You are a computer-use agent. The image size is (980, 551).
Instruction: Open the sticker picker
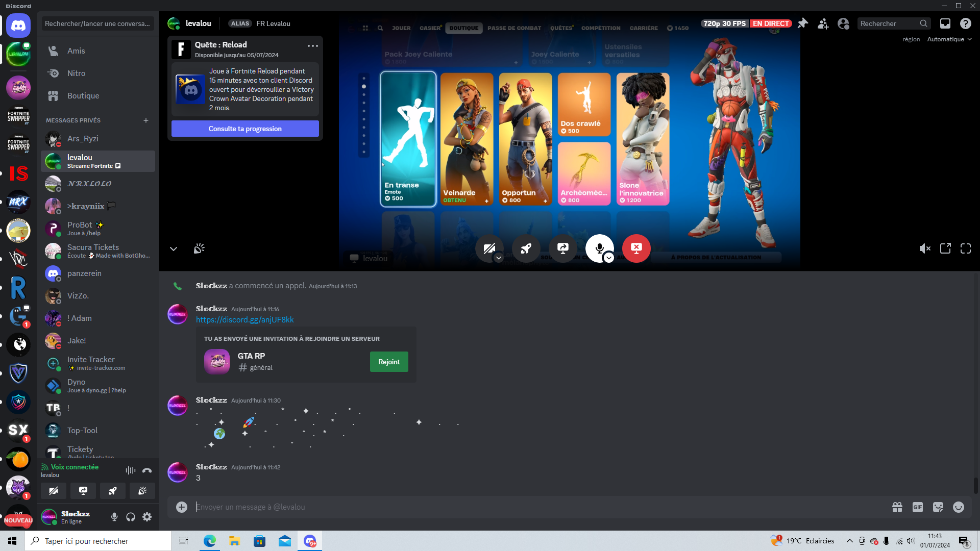pos(938,507)
